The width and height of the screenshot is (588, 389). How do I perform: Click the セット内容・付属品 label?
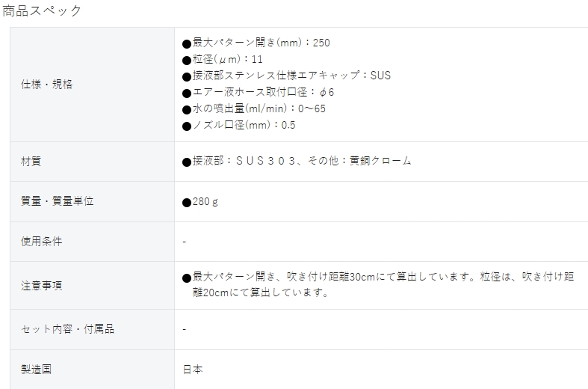coord(67,329)
